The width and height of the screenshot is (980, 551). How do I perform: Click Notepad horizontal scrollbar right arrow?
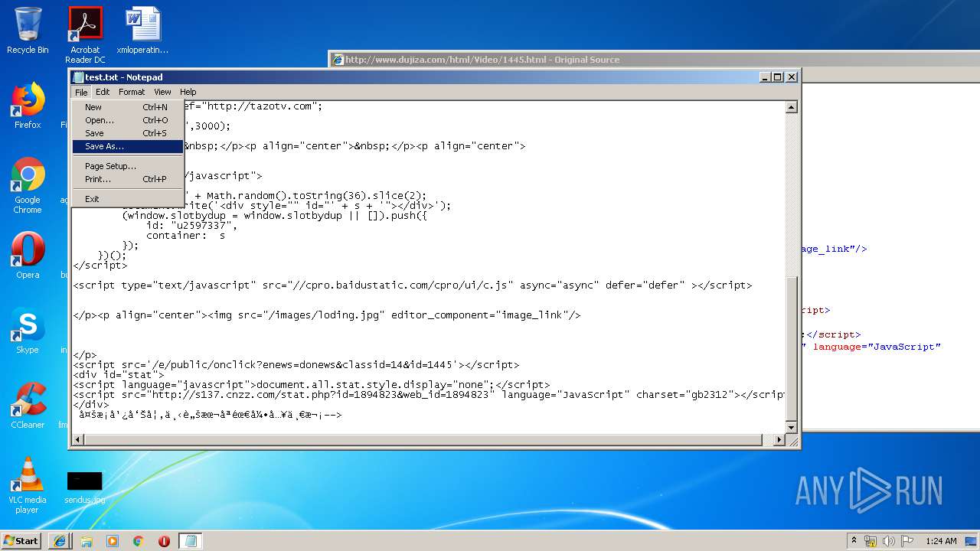coord(779,439)
